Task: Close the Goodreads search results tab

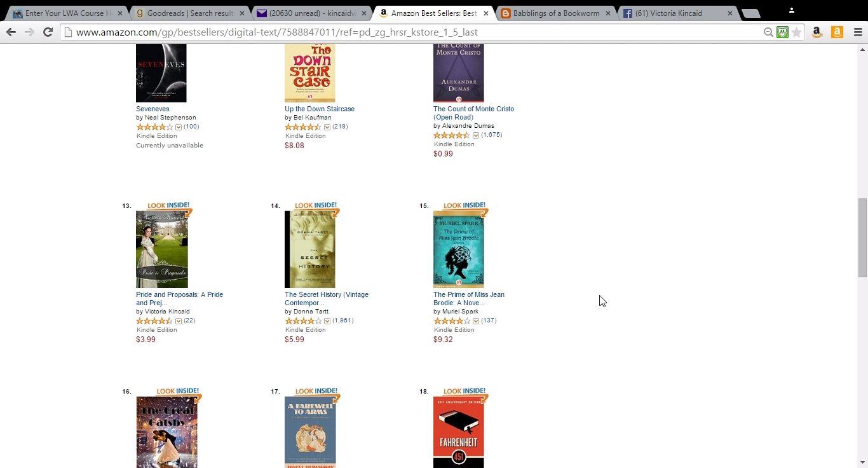Action: [x=241, y=13]
